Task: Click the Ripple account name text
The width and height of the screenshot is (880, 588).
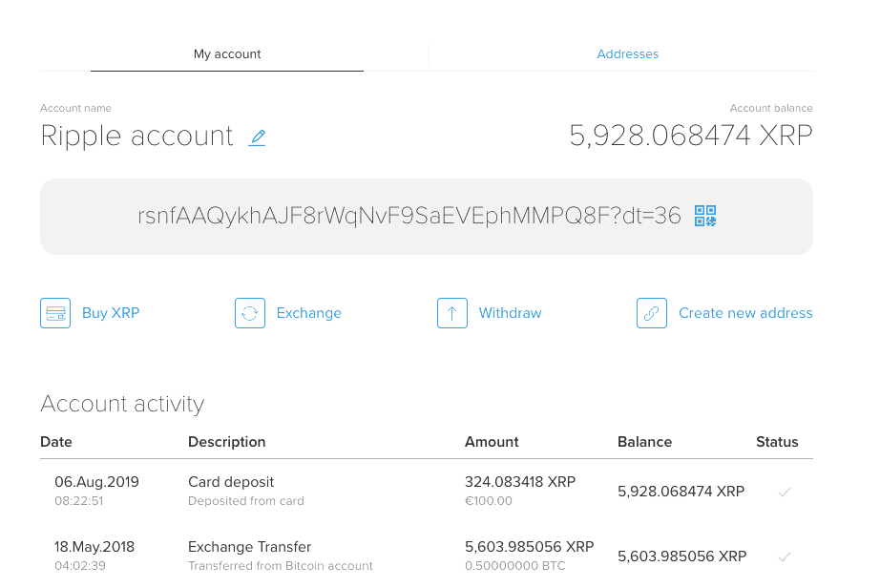Action: [136, 136]
